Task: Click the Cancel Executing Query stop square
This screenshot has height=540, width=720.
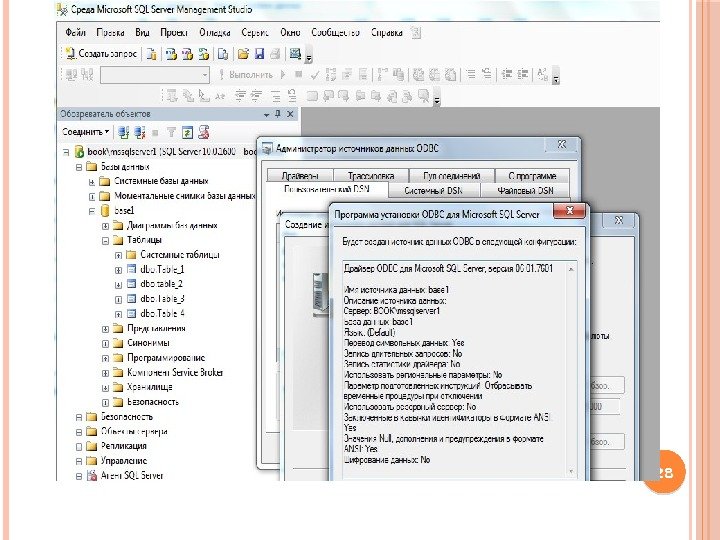Action: tap(298, 74)
